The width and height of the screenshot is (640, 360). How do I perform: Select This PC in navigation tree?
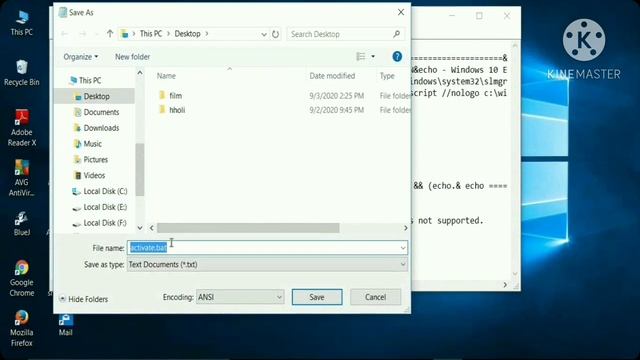(x=90, y=80)
